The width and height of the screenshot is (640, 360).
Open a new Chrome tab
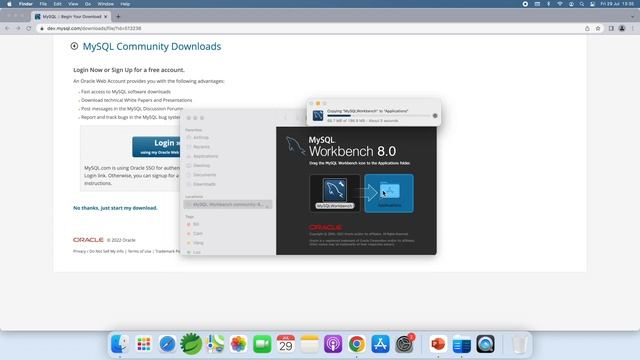[118, 16]
